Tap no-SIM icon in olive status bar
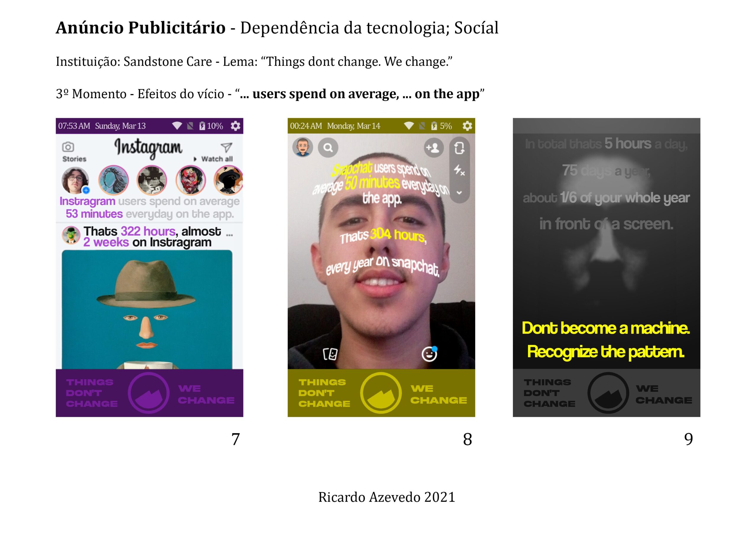Screen dimensions: 756x535 point(422,126)
